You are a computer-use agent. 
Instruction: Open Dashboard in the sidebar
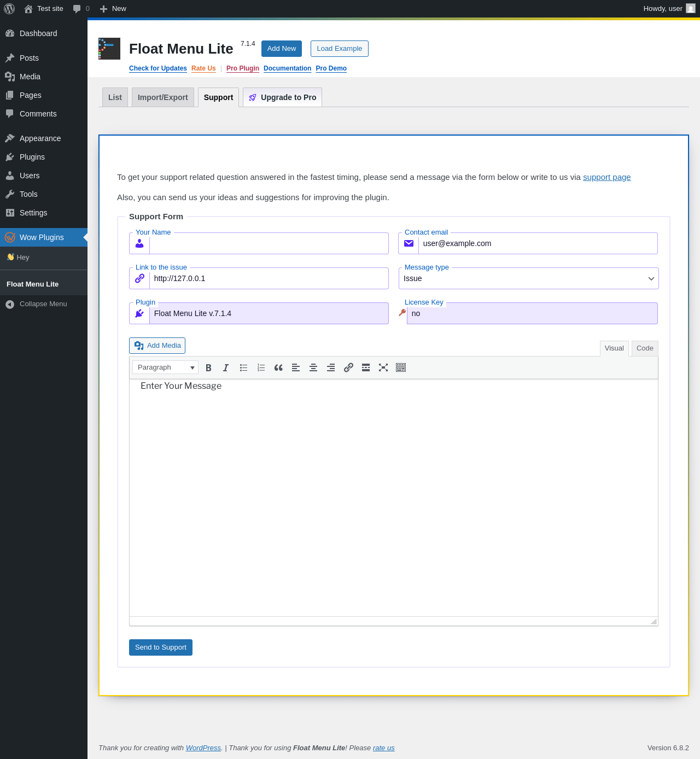coord(44,33)
